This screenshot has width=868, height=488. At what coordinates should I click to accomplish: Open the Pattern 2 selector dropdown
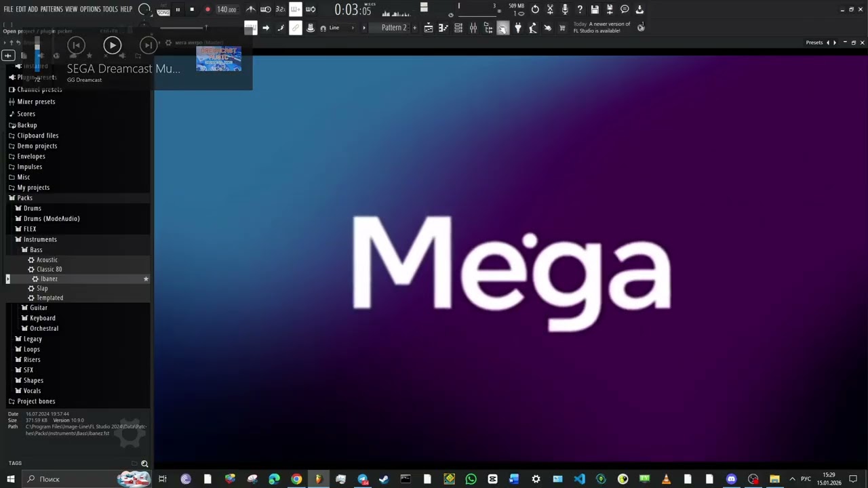(394, 28)
